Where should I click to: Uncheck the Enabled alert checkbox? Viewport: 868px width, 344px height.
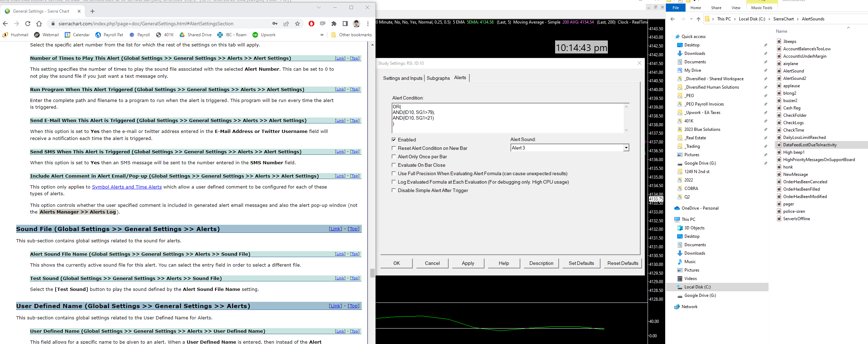click(394, 140)
